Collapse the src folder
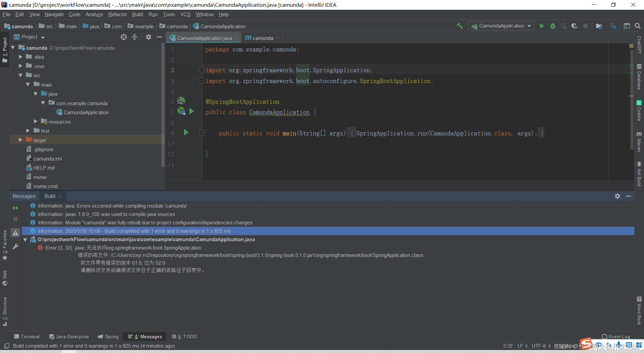 point(20,75)
